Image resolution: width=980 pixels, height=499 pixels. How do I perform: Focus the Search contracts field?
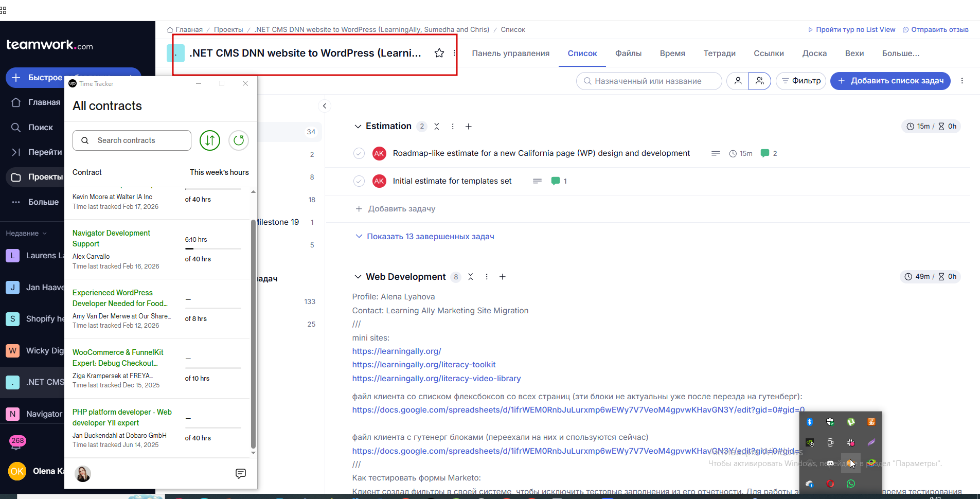(132, 140)
